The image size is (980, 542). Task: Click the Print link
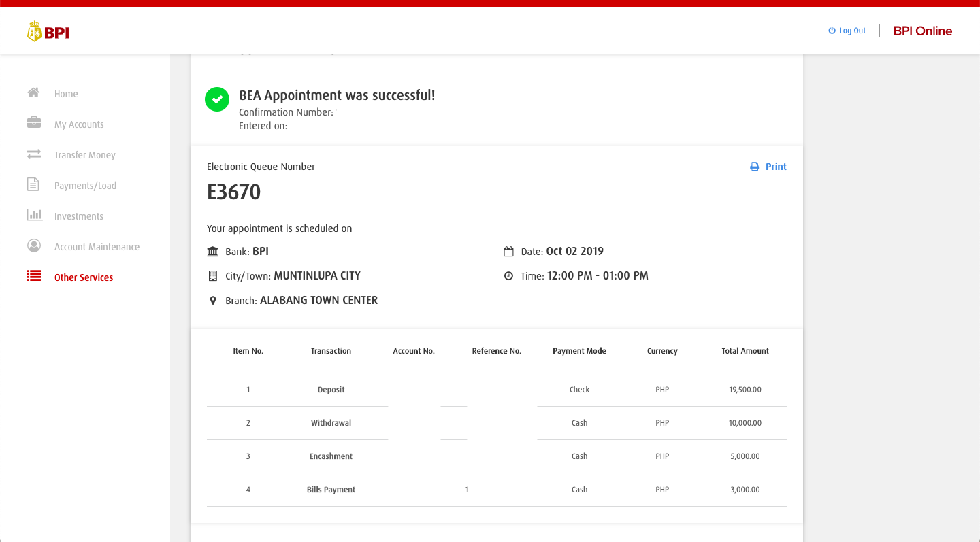(776, 167)
